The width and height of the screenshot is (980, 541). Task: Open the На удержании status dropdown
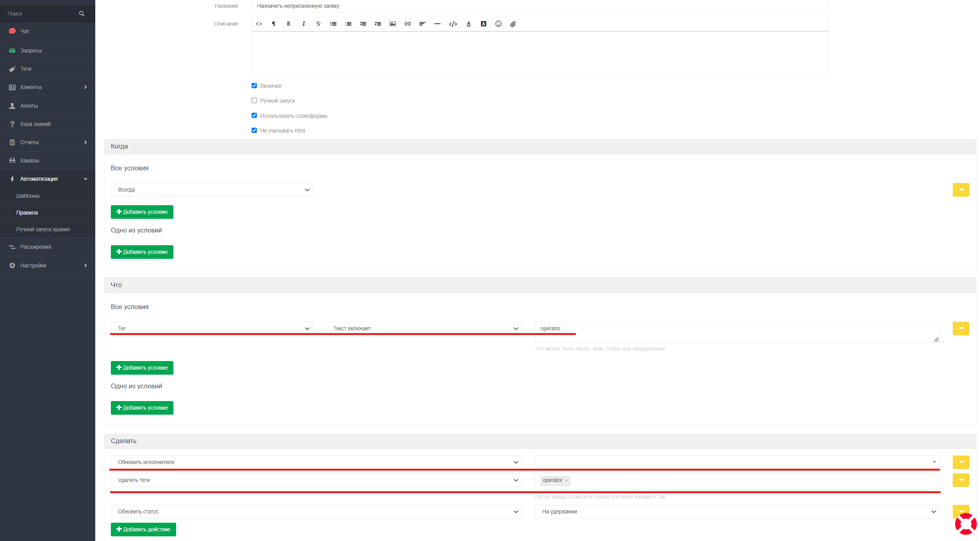point(737,511)
